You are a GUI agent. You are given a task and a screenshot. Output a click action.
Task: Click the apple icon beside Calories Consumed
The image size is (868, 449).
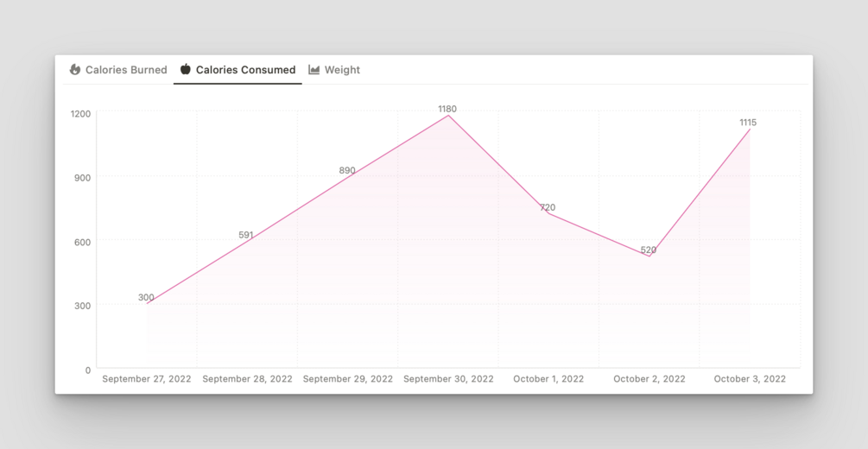tap(186, 69)
